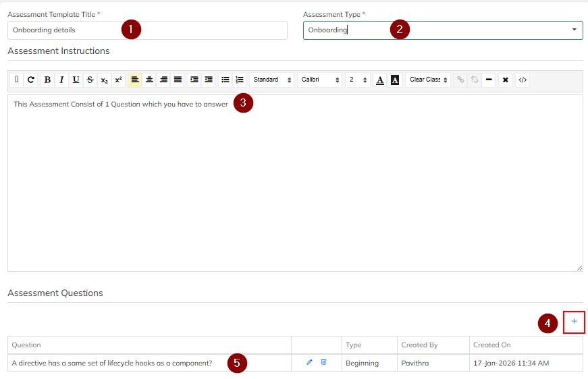Click the remove link icon
Screen dimensions: 588x379
[475, 80]
